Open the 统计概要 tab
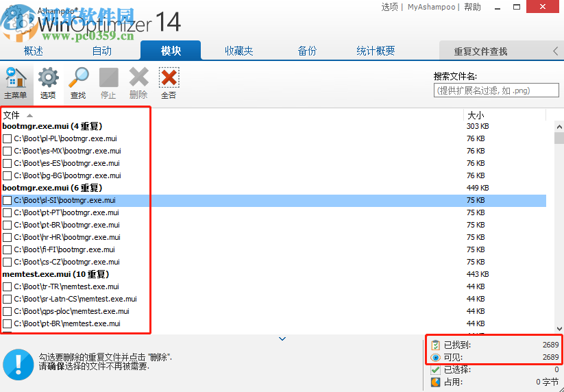 coord(376,51)
